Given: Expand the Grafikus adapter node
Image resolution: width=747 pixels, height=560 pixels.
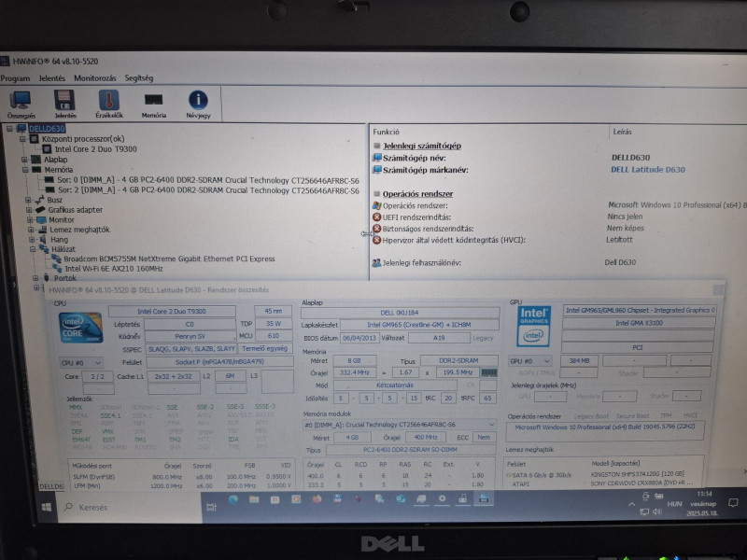Looking at the screenshot, I should pyautogui.click(x=29, y=209).
